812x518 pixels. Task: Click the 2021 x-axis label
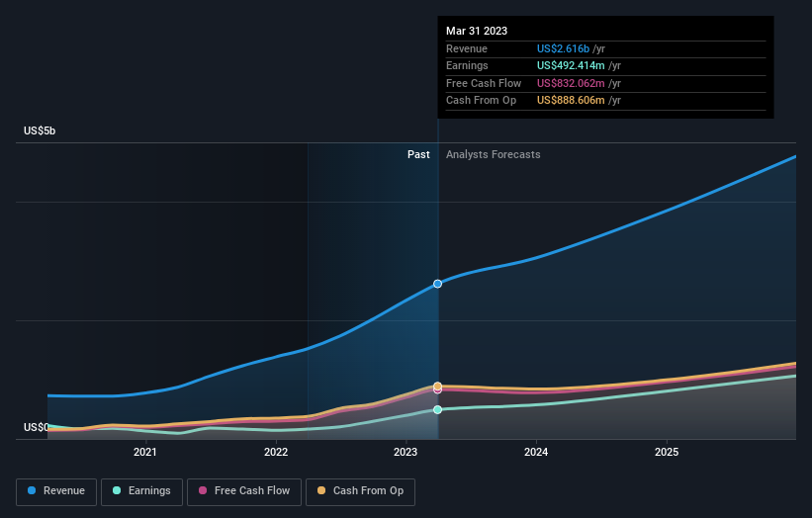[145, 452]
